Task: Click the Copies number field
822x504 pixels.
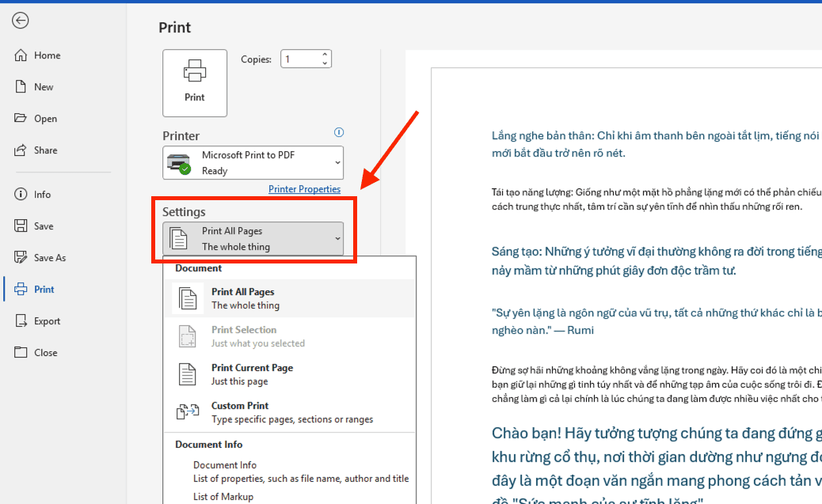Action: pyautogui.click(x=301, y=59)
